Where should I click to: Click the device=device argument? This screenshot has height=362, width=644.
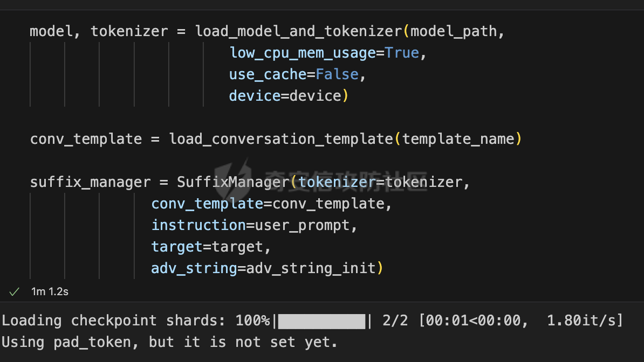(x=285, y=96)
